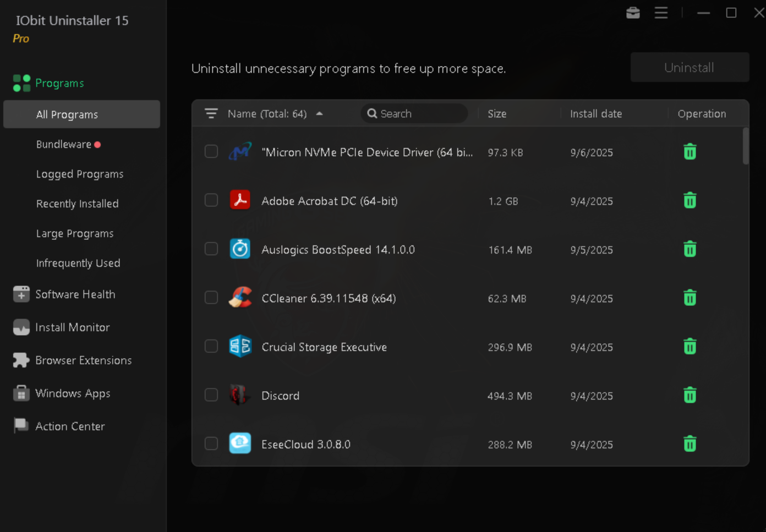
Task: Click trash icon for CCleaner
Action: 690,298
